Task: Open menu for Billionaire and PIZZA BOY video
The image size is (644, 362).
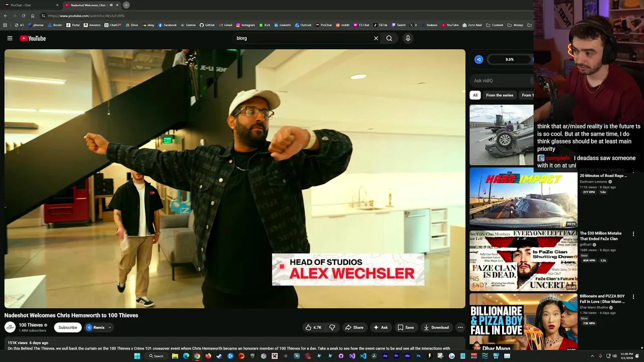Action: tap(633, 297)
